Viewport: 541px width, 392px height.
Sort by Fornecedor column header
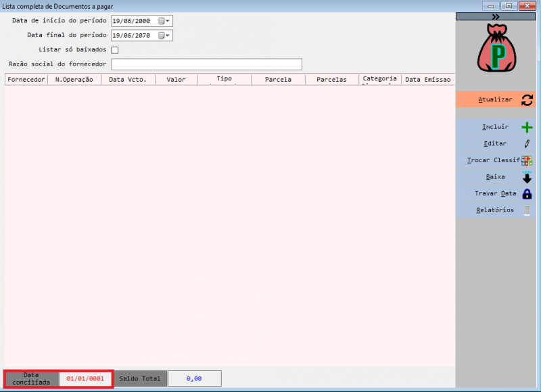coord(26,80)
